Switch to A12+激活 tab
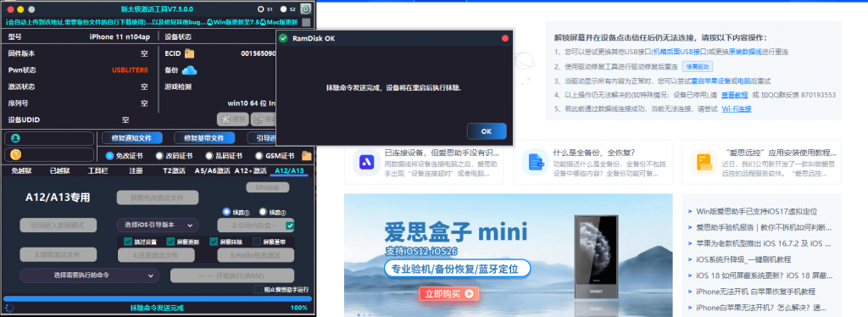 [x=251, y=171]
